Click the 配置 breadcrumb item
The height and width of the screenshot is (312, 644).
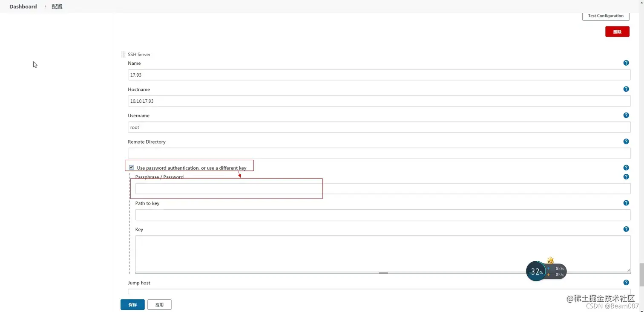(x=57, y=6)
